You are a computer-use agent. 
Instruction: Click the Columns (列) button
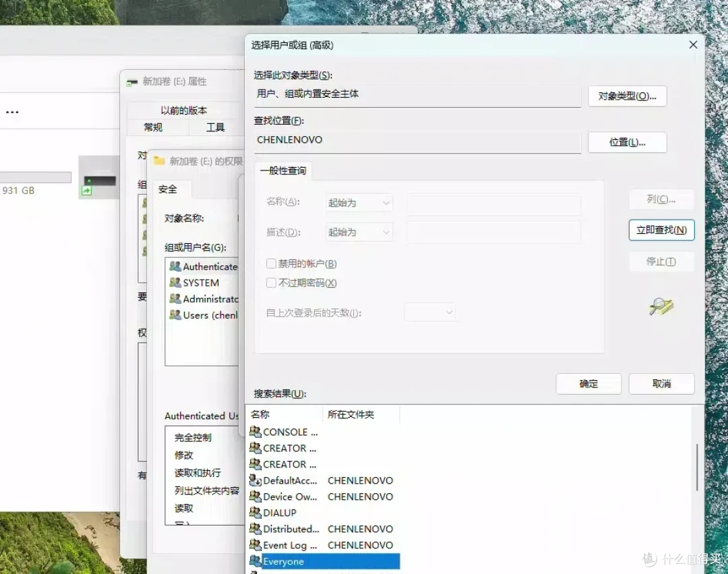point(661,199)
